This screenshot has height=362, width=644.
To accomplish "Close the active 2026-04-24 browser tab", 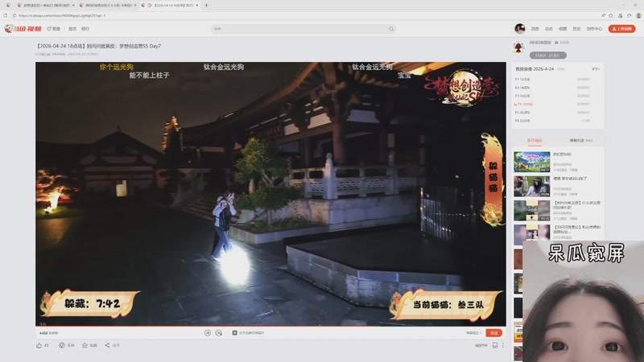I will coord(197,6).
